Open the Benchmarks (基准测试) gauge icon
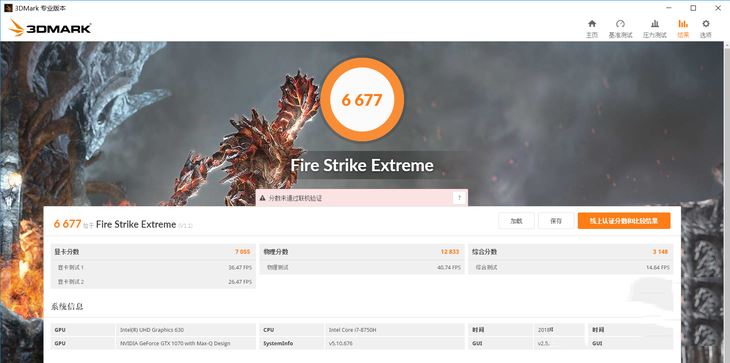Image resolution: width=730 pixels, height=363 pixels. [620, 24]
